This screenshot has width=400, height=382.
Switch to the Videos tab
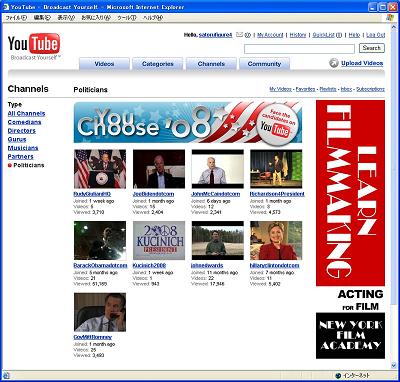[104, 64]
